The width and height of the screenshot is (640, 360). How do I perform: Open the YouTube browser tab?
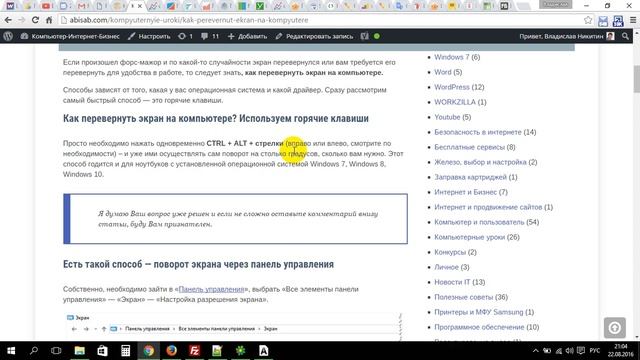pyautogui.click(x=46, y=6)
